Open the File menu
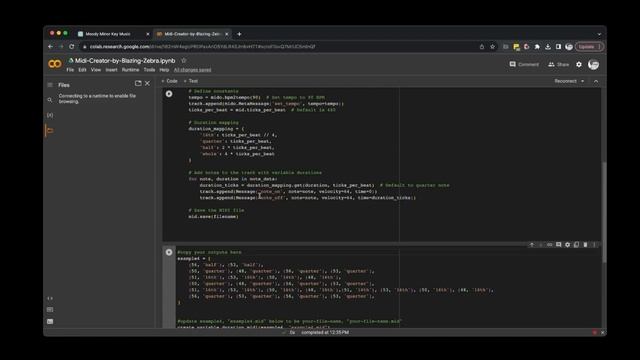This screenshot has height=360, width=640. (70, 70)
